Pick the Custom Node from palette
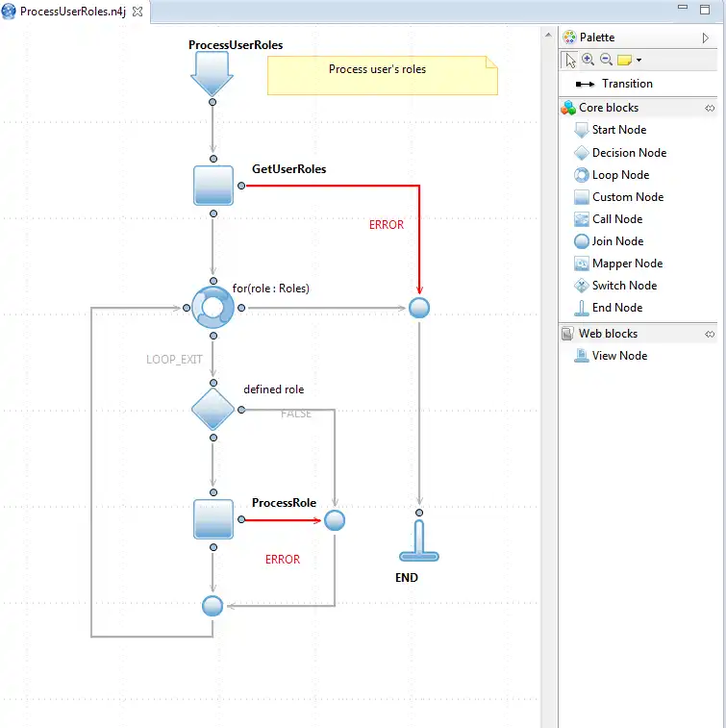 (x=618, y=197)
